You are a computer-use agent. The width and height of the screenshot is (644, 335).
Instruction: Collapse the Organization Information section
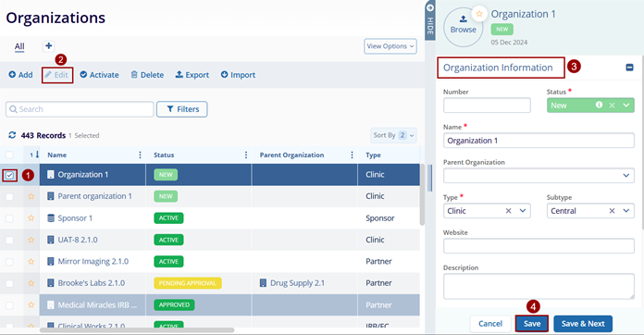629,68
